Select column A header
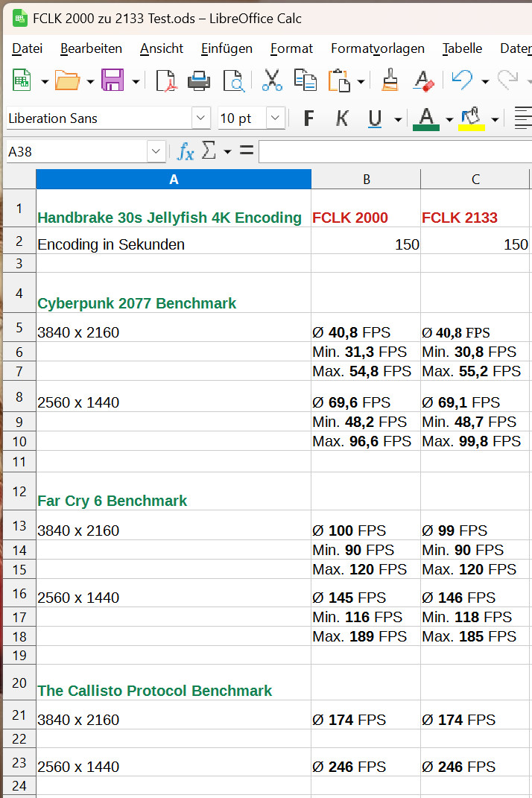Screen dimensions: 532x798 174,179
